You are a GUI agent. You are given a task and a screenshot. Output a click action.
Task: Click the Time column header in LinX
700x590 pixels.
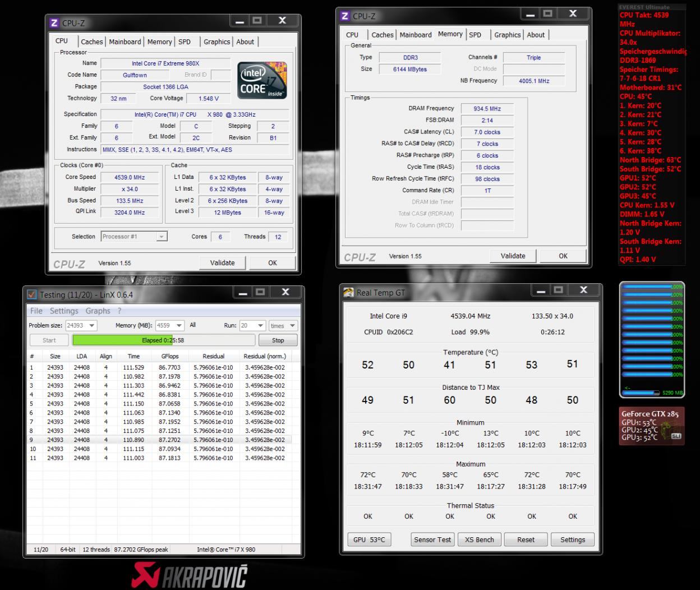click(x=133, y=356)
